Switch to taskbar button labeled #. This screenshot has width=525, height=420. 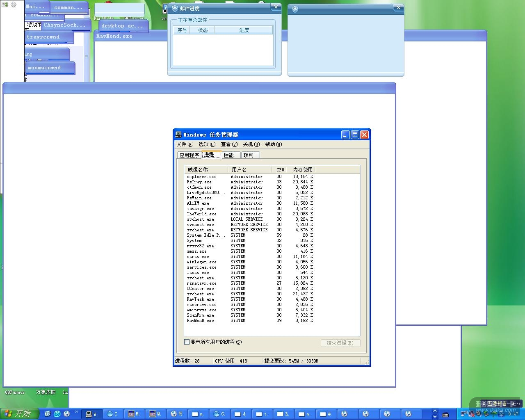pos(326,414)
